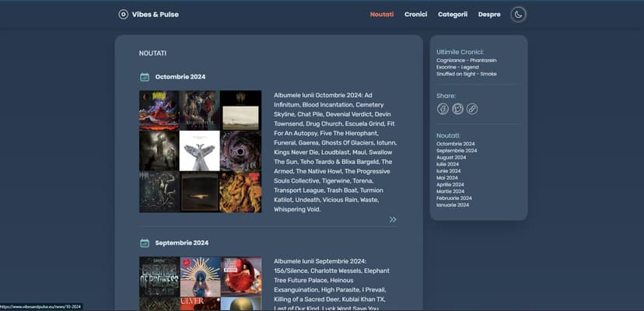Select Februarie 2024 in the sidebar list

(x=454, y=198)
